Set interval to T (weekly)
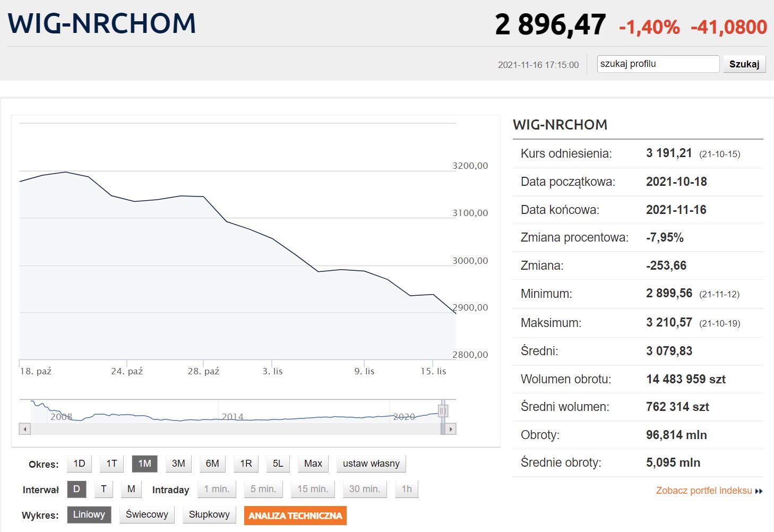This screenshot has height=532, width=774. click(x=104, y=489)
